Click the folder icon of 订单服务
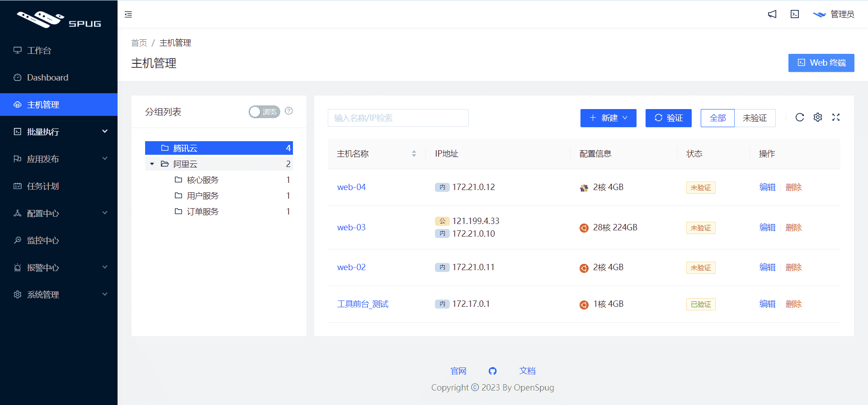The width and height of the screenshot is (868, 405). [179, 211]
